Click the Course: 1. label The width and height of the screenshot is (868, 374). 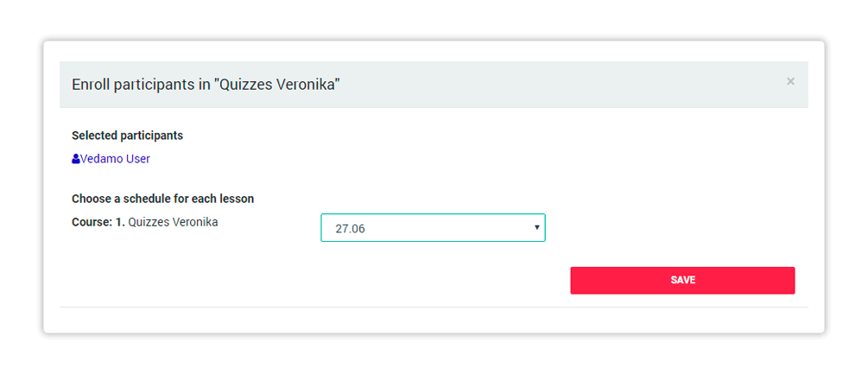pyautogui.click(x=98, y=222)
